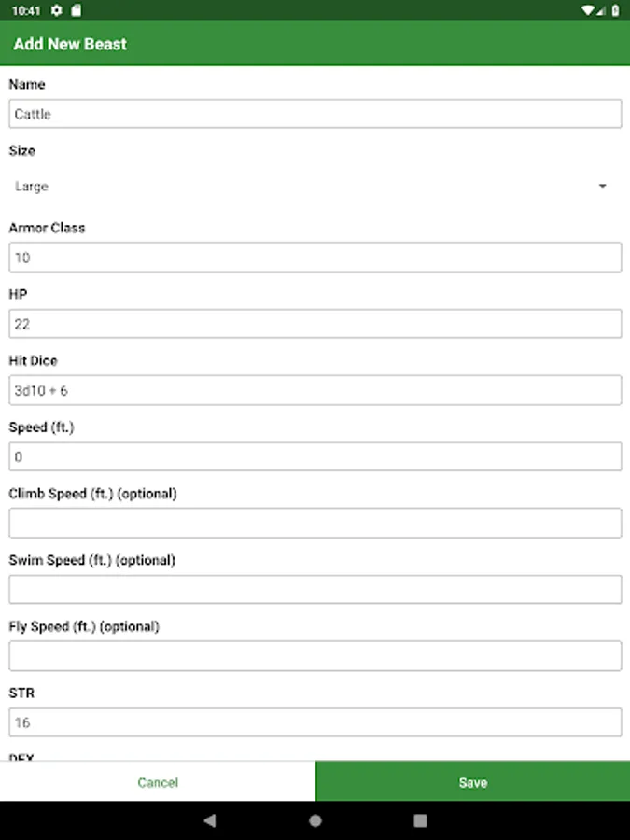Edit the Hit Dice field
This screenshot has width=630, height=840.
315,390
